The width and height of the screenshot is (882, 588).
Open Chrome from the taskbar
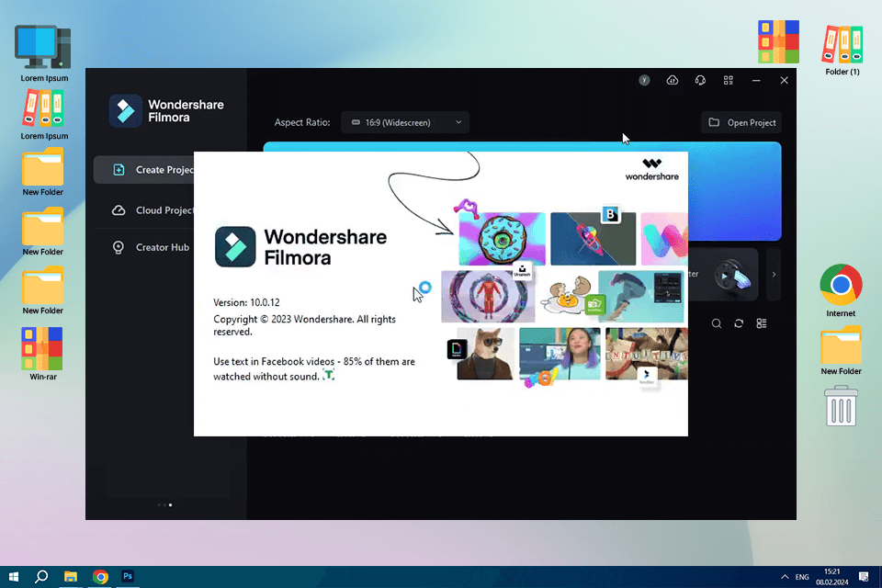(100, 577)
